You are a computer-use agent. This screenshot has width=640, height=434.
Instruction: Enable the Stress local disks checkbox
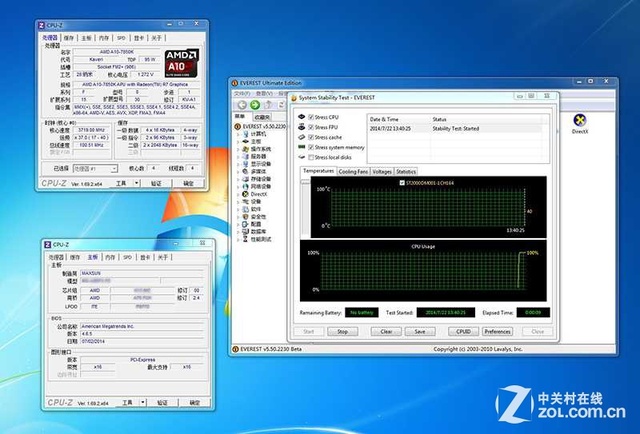(311, 157)
